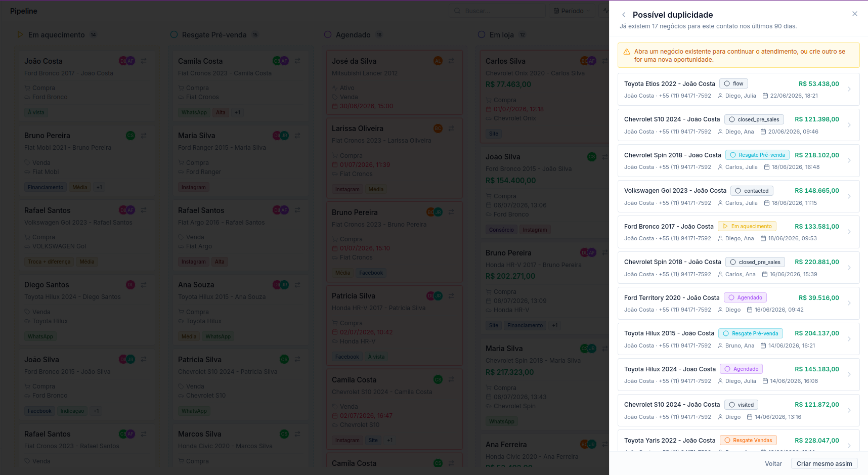
Task: Click the R$ 77.463,00 value on Carlos Silva's card
Action: coord(508,84)
